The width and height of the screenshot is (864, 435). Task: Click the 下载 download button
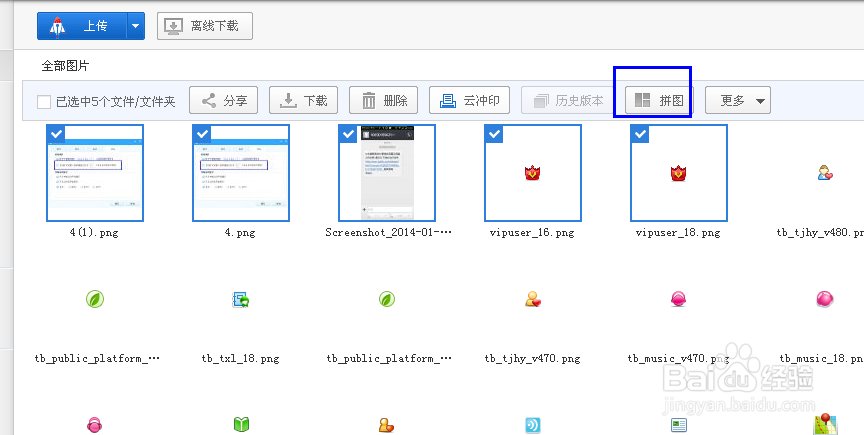pos(304,100)
